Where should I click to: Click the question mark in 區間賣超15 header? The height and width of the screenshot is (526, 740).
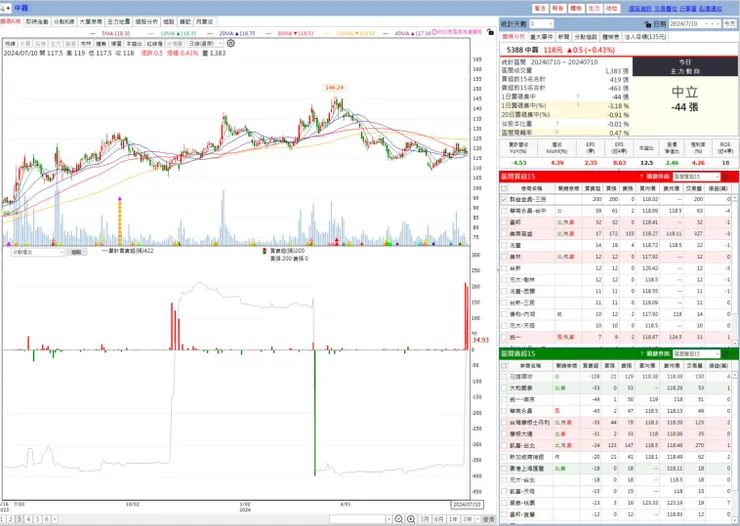tap(641, 353)
